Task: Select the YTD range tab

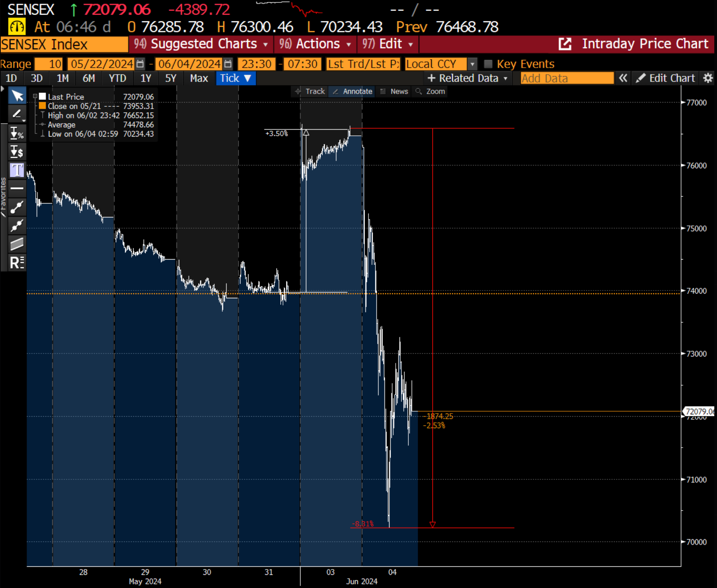Action: [x=117, y=78]
